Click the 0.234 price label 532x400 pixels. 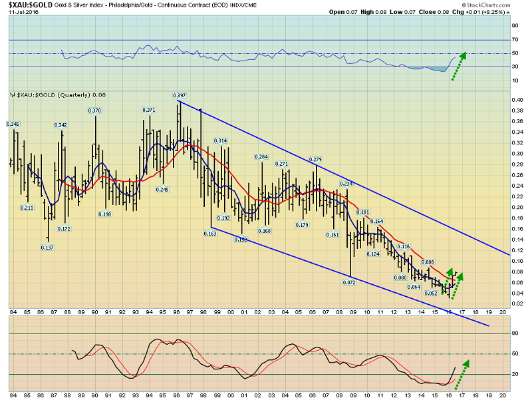click(346, 183)
